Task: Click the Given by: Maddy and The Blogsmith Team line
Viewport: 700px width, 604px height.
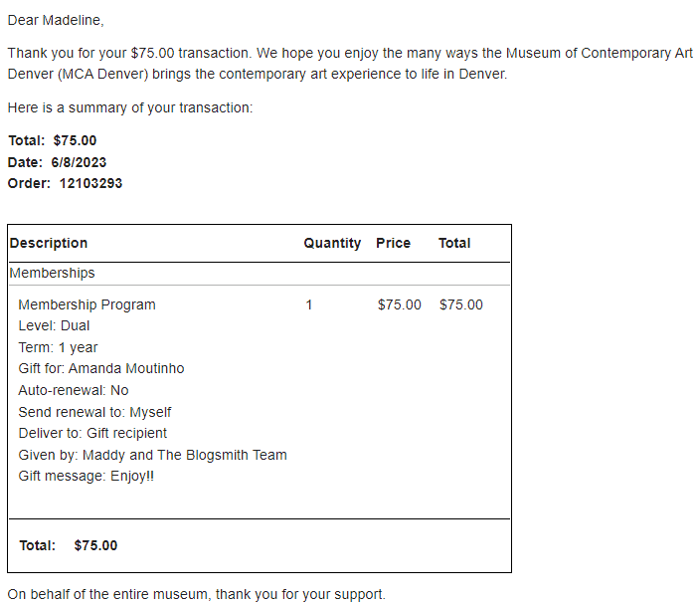Action: pyautogui.click(x=153, y=455)
